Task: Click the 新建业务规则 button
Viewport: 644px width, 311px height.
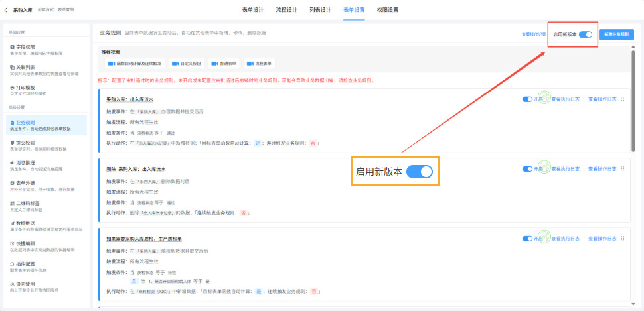Action: (616, 35)
